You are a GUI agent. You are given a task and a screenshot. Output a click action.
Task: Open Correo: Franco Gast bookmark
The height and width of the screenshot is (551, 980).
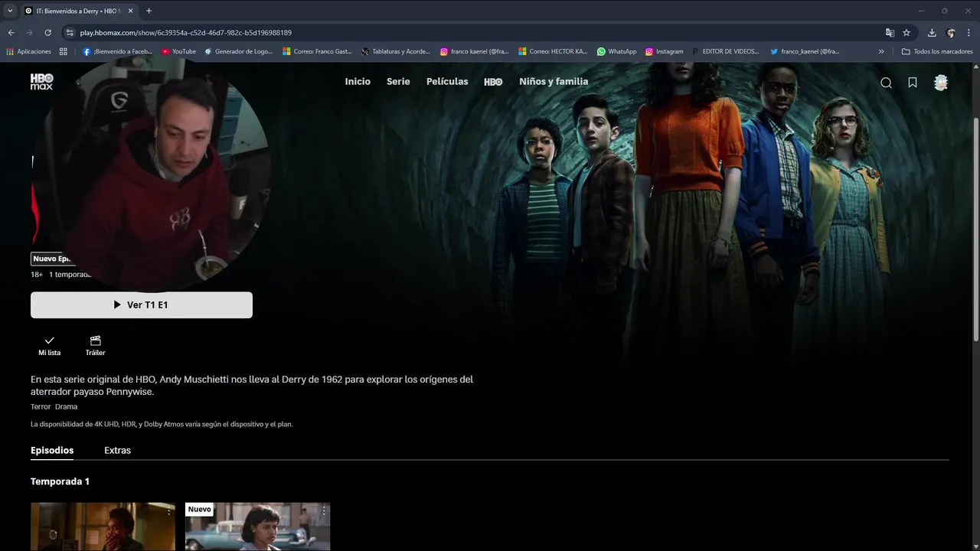point(317,51)
